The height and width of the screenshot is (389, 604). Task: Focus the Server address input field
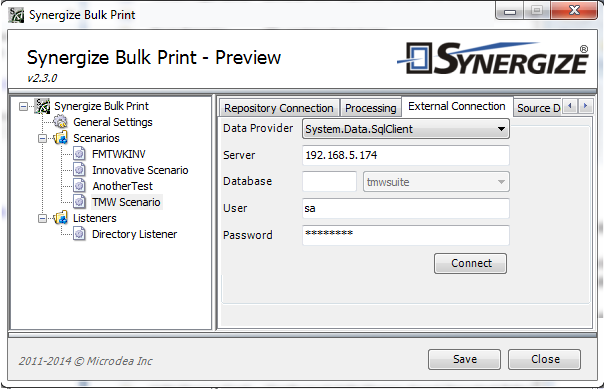click(406, 155)
